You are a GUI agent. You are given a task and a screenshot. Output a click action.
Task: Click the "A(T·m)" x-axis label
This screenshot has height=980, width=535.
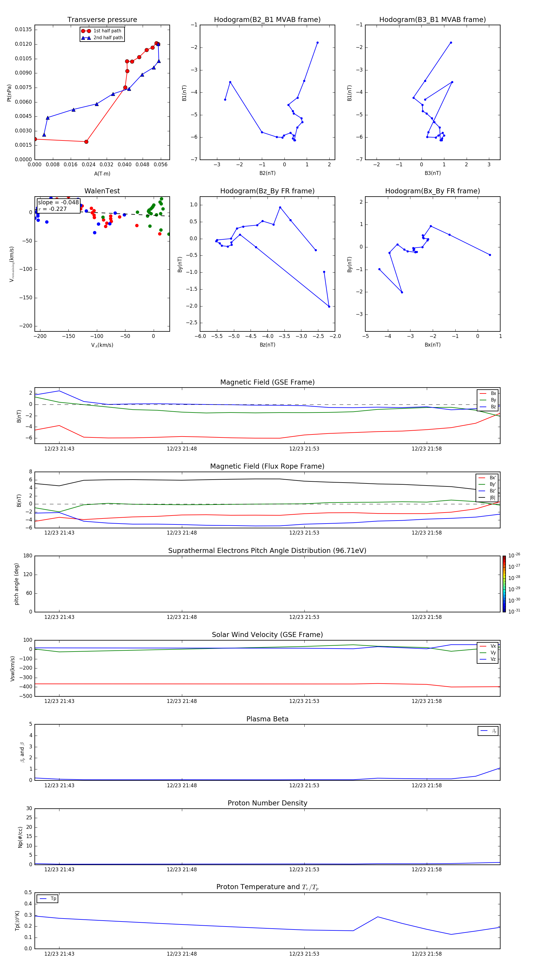coord(102,174)
